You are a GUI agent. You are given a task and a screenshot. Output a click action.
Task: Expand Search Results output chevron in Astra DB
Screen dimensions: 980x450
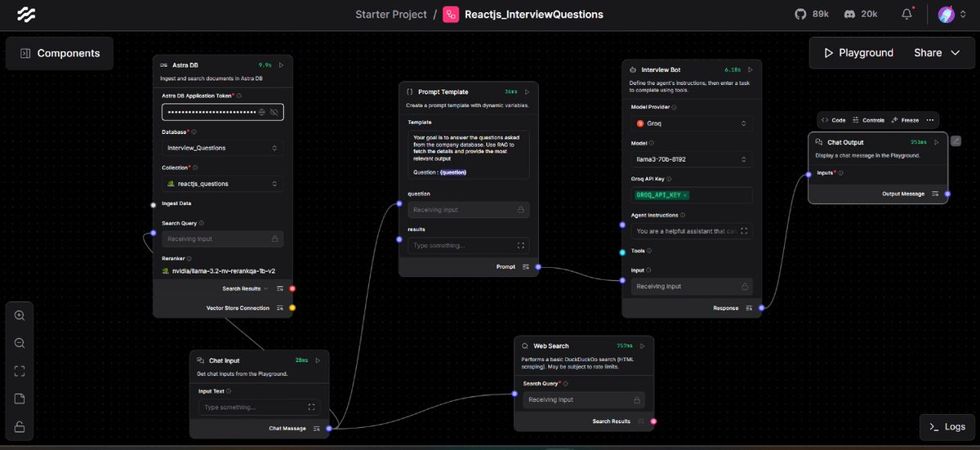coord(266,288)
